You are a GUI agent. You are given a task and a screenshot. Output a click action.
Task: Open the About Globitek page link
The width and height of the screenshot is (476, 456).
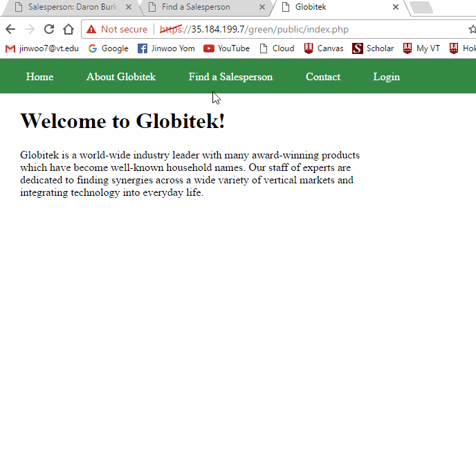(x=121, y=77)
